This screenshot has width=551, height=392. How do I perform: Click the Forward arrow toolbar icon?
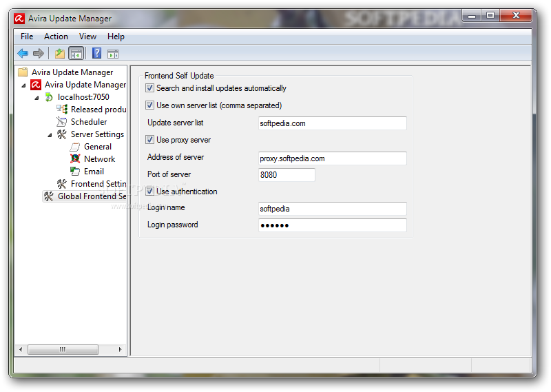39,54
